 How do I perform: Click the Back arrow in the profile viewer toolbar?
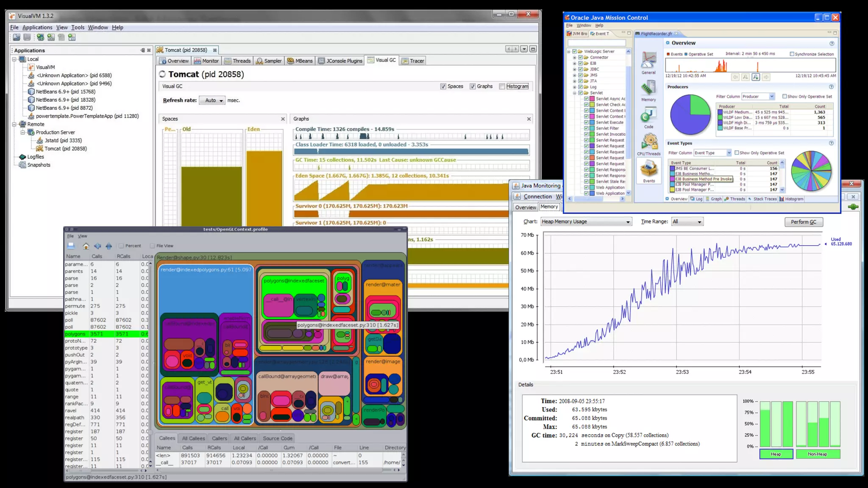[97, 246]
